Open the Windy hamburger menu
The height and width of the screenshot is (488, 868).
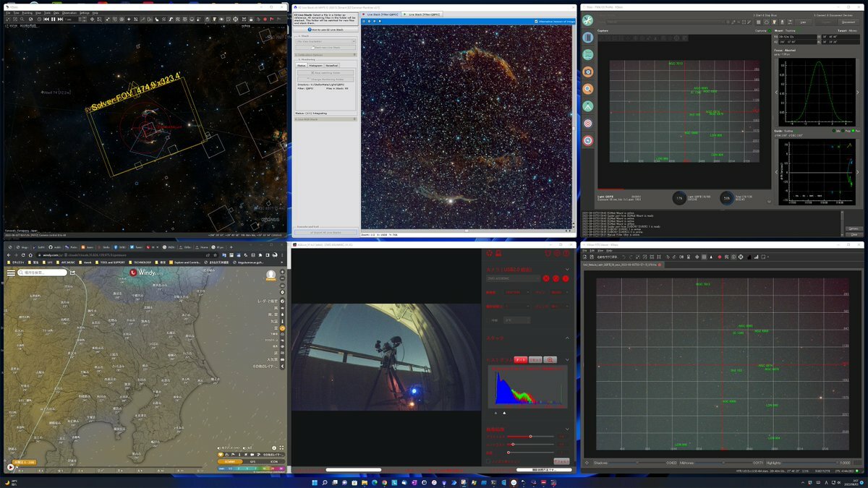tap(11, 273)
